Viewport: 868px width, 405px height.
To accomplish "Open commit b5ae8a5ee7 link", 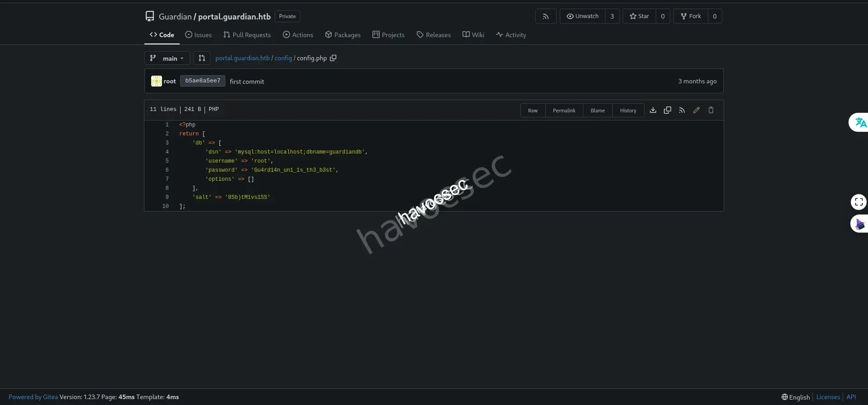I will click(202, 81).
